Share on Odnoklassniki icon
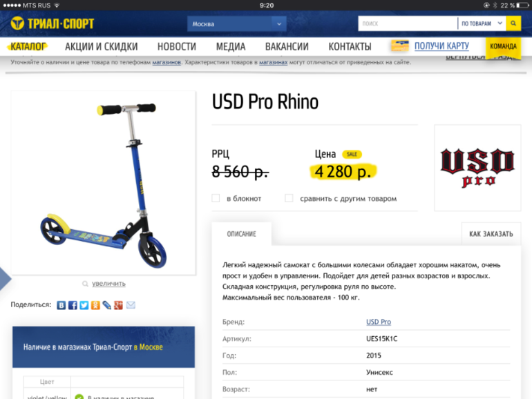The width and height of the screenshot is (532, 399). coord(95,305)
